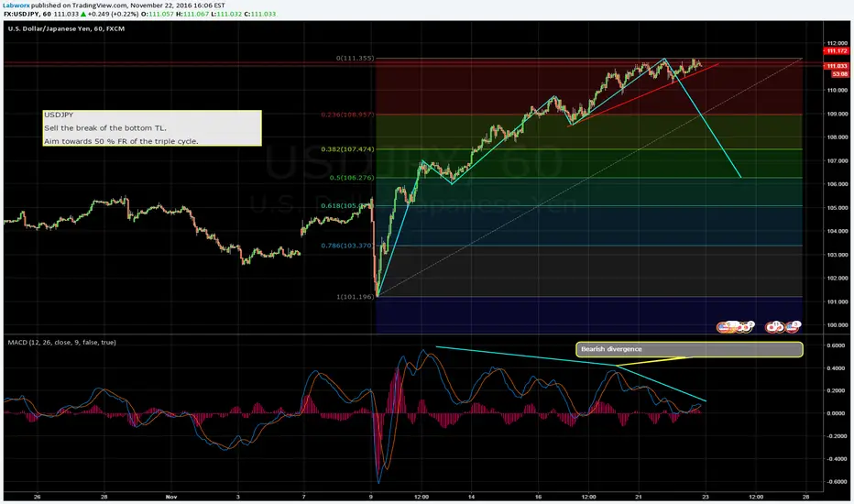Open the Labworx author link

(16, 5)
